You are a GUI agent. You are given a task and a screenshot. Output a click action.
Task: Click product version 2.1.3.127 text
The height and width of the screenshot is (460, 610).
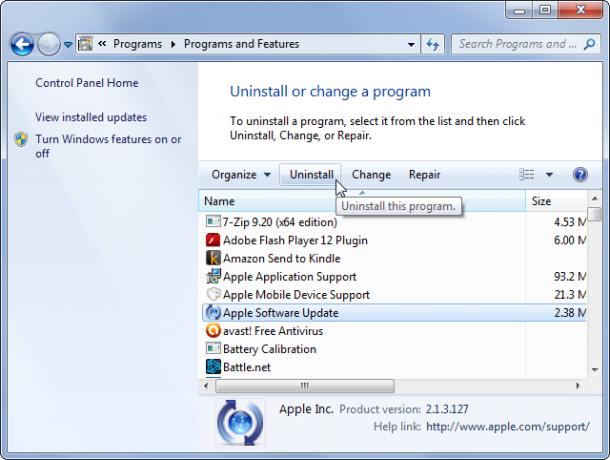click(x=447, y=409)
